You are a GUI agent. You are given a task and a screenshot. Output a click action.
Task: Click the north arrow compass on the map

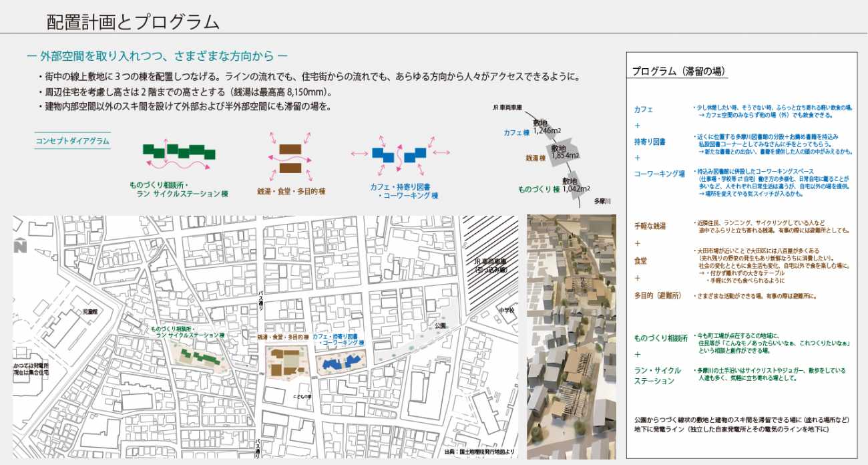point(19,245)
